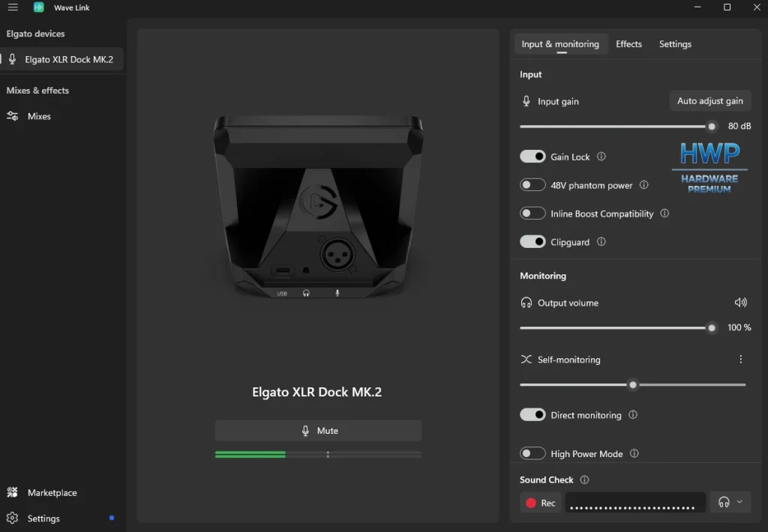Maximize the Wave Link window
768x532 pixels.
pos(727,7)
